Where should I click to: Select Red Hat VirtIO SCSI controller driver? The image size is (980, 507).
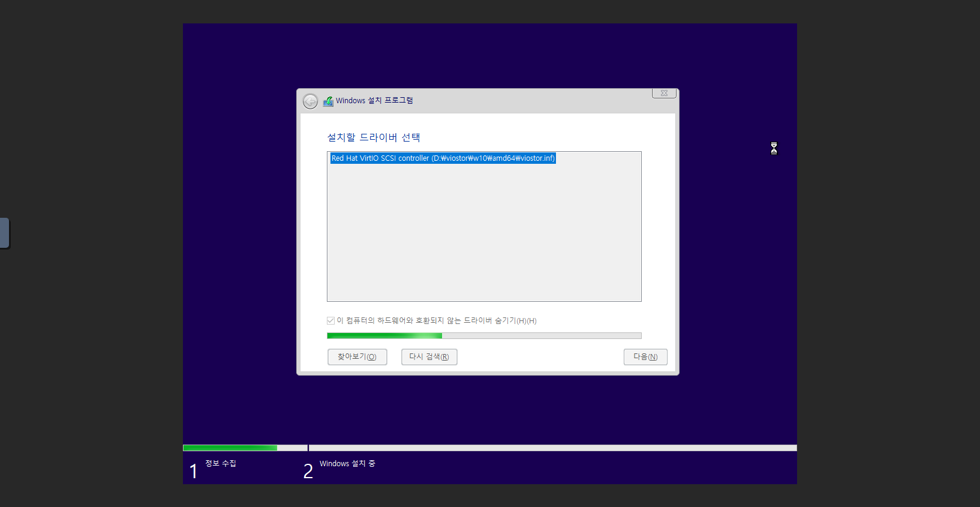pyautogui.click(x=443, y=158)
